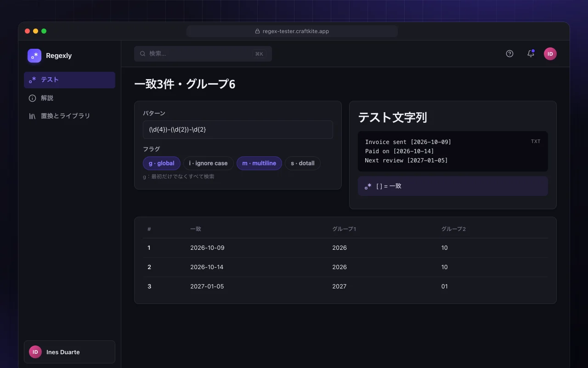
Task: Open 置換とライブラリ in sidebar
Action: tap(69, 116)
